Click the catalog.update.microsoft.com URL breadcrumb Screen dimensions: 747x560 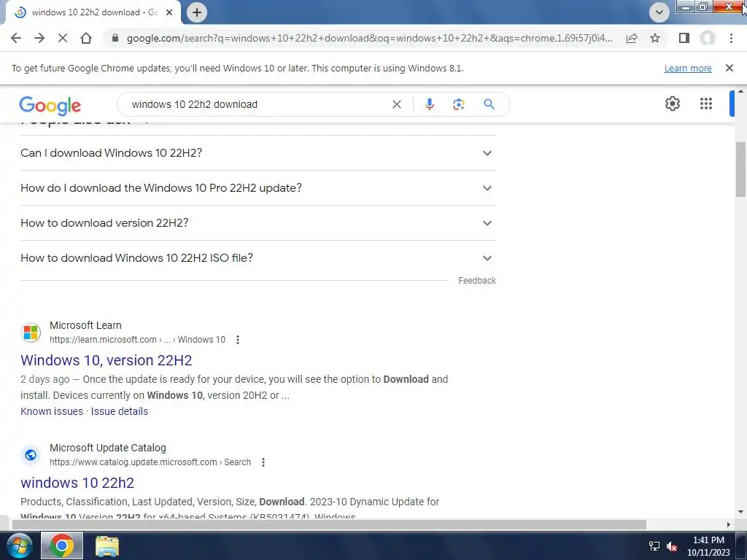[150, 462]
